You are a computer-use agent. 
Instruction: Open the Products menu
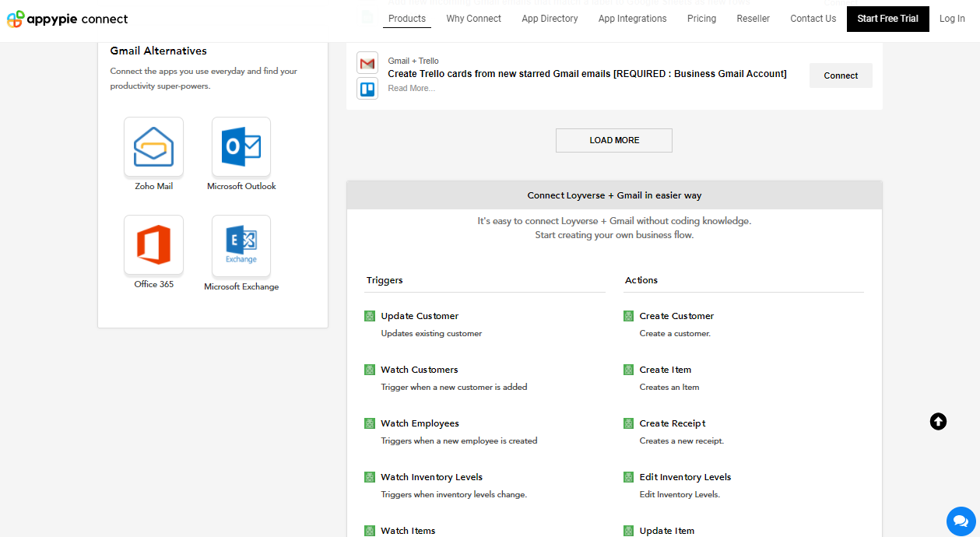(x=407, y=19)
